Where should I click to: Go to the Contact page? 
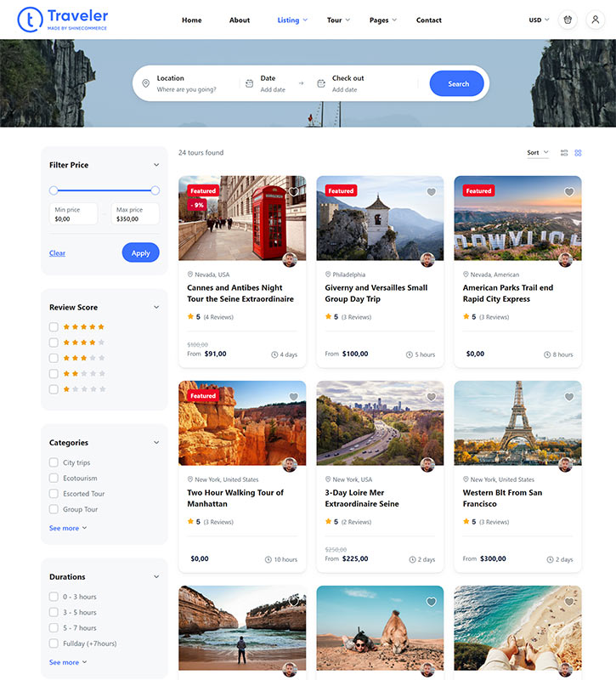point(429,20)
